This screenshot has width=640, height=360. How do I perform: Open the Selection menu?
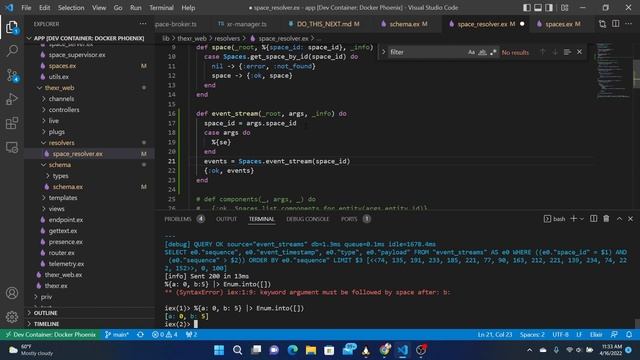(71, 8)
